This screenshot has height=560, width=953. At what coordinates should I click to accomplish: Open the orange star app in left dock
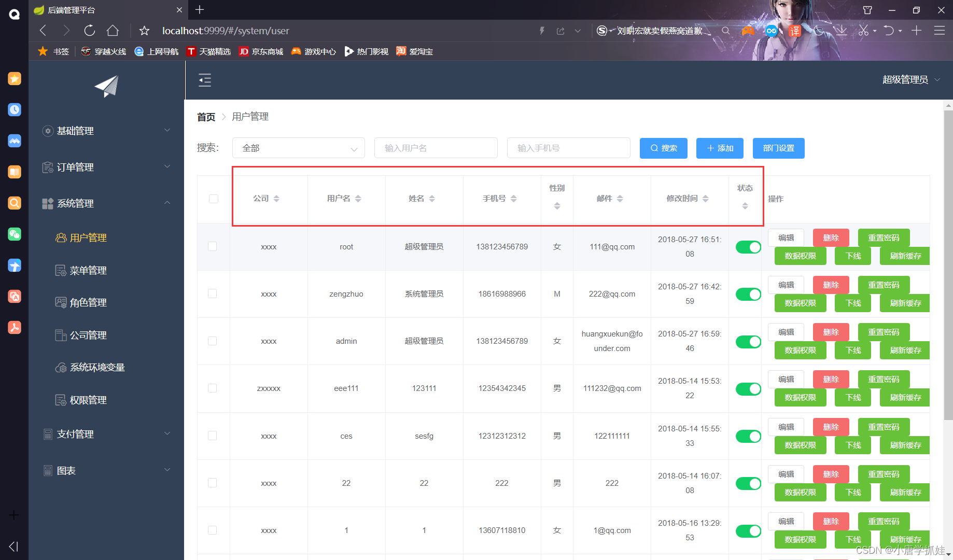[x=15, y=78]
